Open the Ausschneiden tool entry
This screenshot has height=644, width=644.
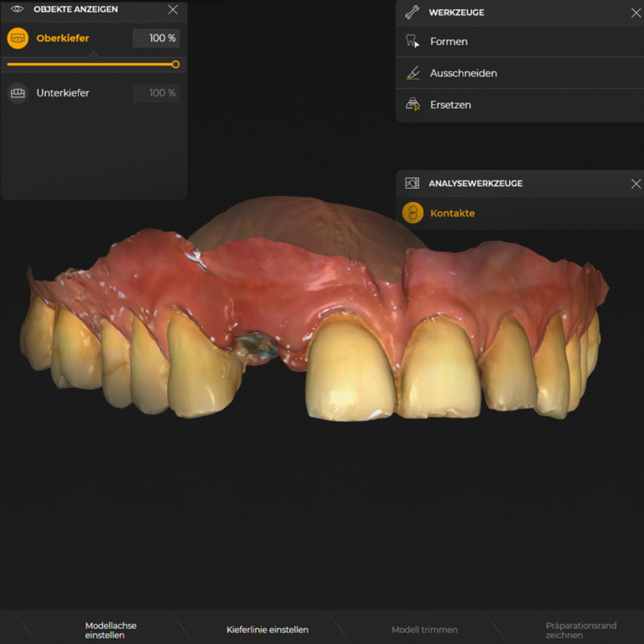[x=520, y=73]
